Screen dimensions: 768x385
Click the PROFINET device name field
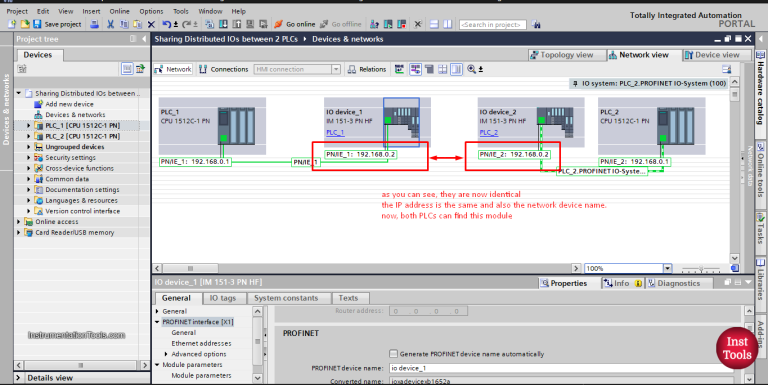(x=561, y=368)
